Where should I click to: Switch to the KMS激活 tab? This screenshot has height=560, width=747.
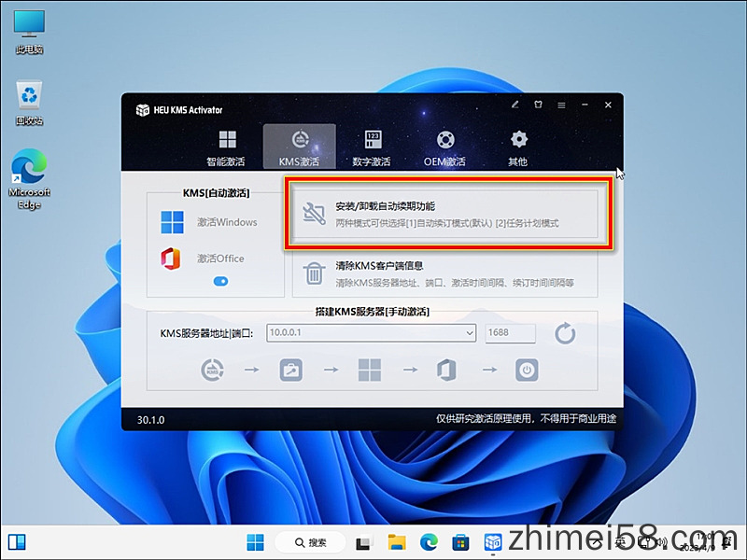pyautogui.click(x=299, y=147)
